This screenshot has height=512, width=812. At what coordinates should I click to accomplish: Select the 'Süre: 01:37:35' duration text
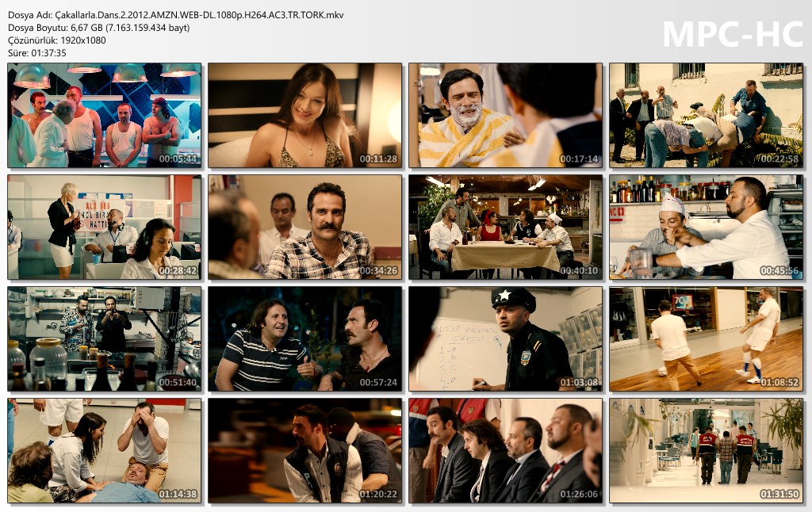[x=37, y=53]
